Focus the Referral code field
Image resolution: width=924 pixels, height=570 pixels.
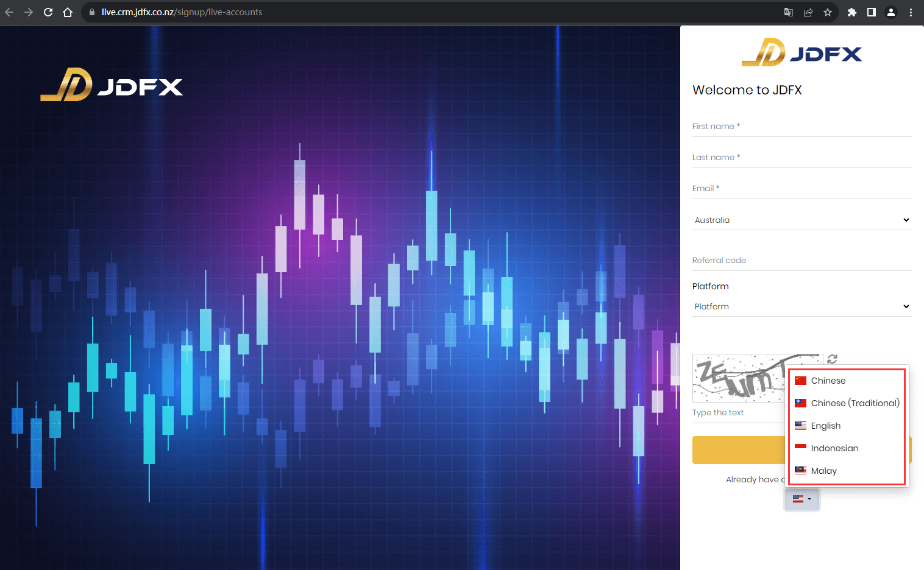coord(801,261)
